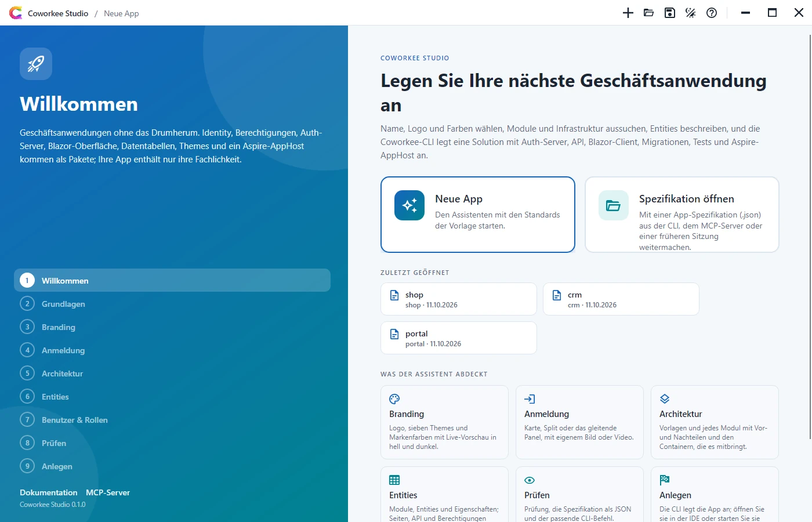Click the folder icon on the Spezifikation öffnen card

coord(614,205)
